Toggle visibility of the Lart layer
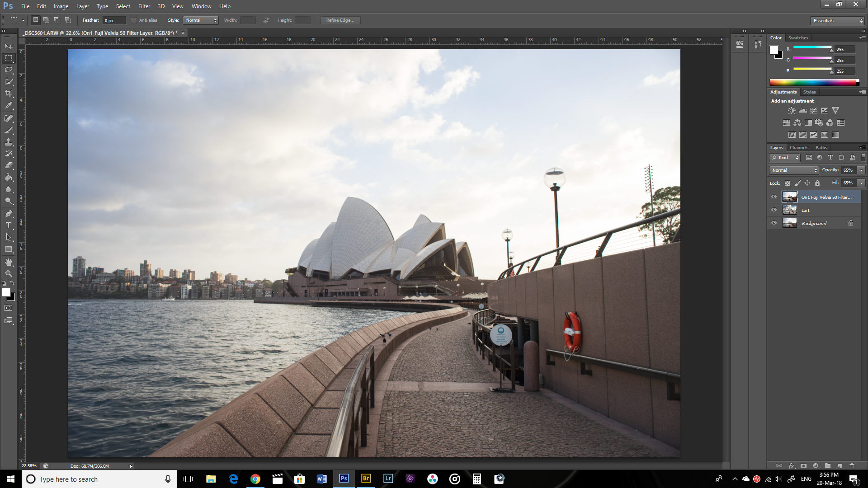The width and height of the screenshot is (868, 488). [774, 210]
